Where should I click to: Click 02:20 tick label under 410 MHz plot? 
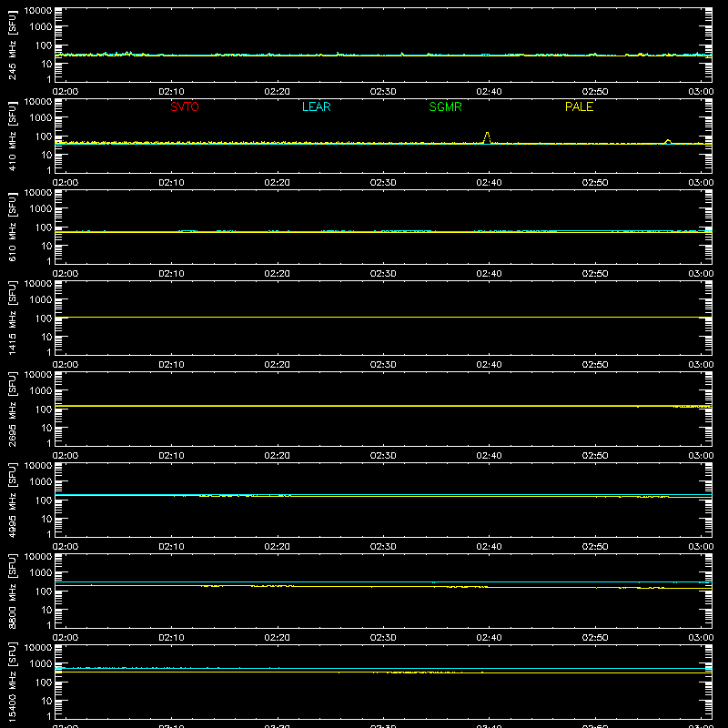[278, 183]
